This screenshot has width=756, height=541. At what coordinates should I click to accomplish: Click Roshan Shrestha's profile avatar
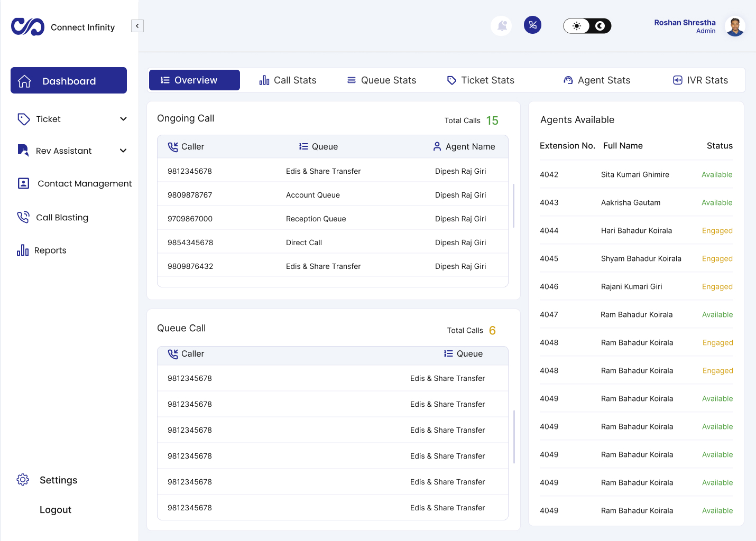point(735,26)
